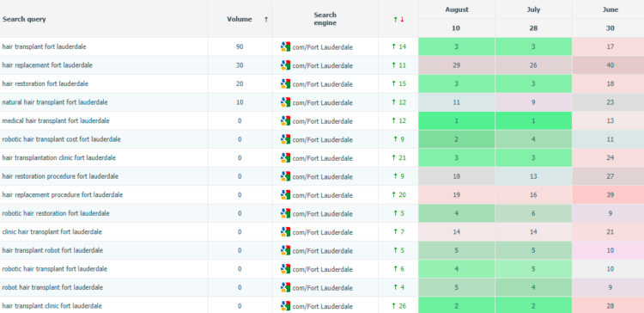Click Search engine column header
The image size is (644, 313).
pyautogui.click(x=325, y=19)
